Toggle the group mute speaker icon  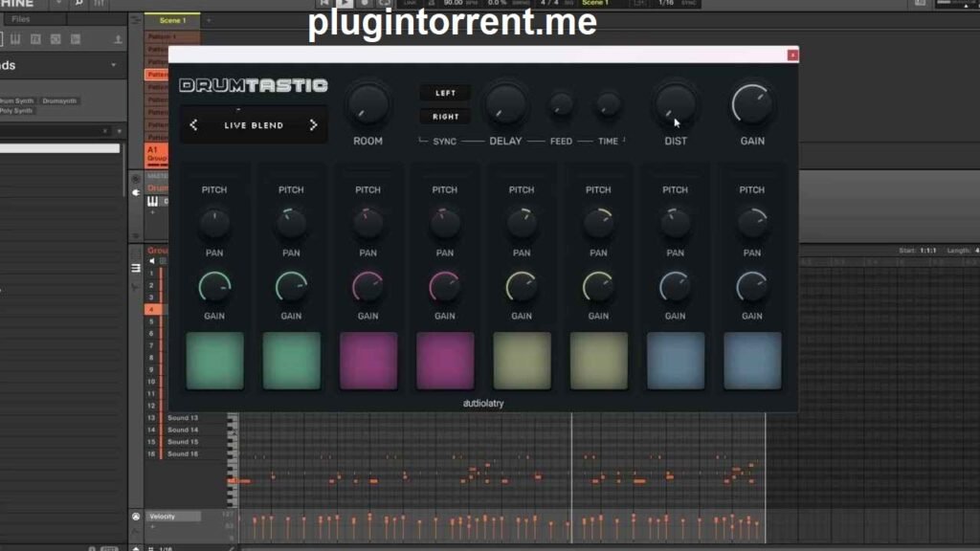pyautogui.click(x=152, y=261)
